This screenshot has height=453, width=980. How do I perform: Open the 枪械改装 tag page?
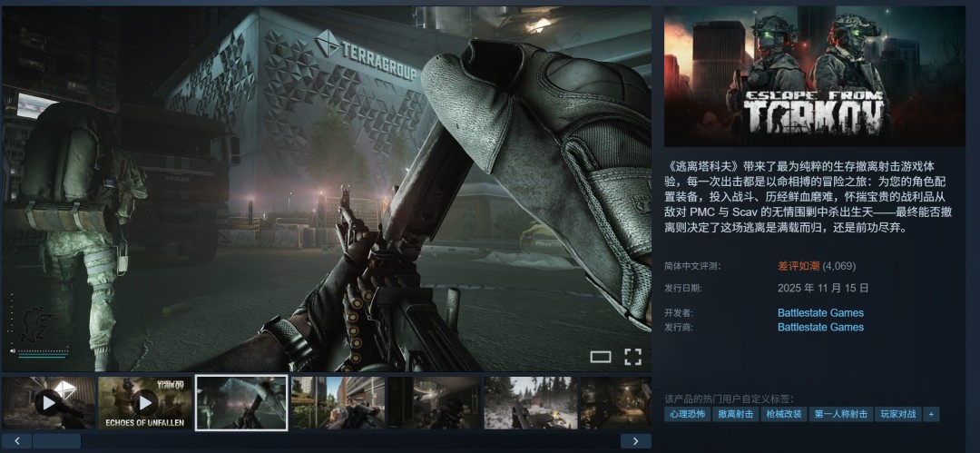pos(783,414)
